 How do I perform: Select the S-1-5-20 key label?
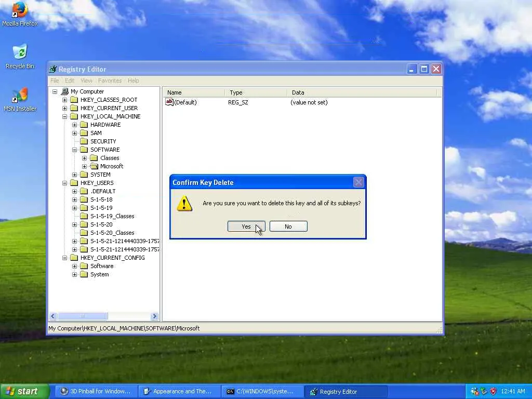(x=101, y=224)
